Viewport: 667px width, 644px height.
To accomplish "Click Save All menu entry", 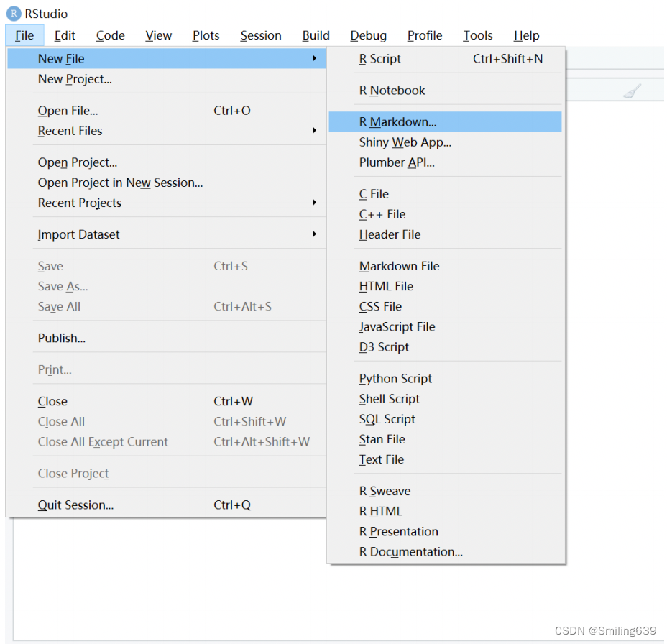I will click(x=167, y=307).
